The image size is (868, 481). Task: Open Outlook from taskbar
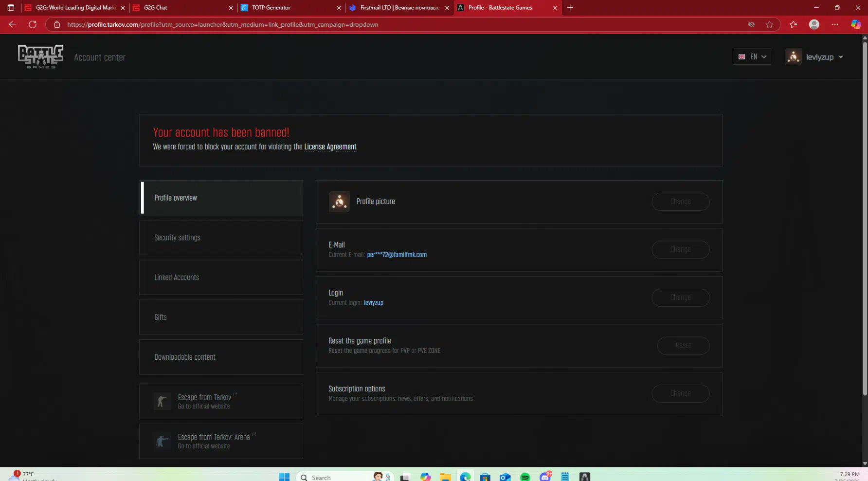(x=505, y=477)
